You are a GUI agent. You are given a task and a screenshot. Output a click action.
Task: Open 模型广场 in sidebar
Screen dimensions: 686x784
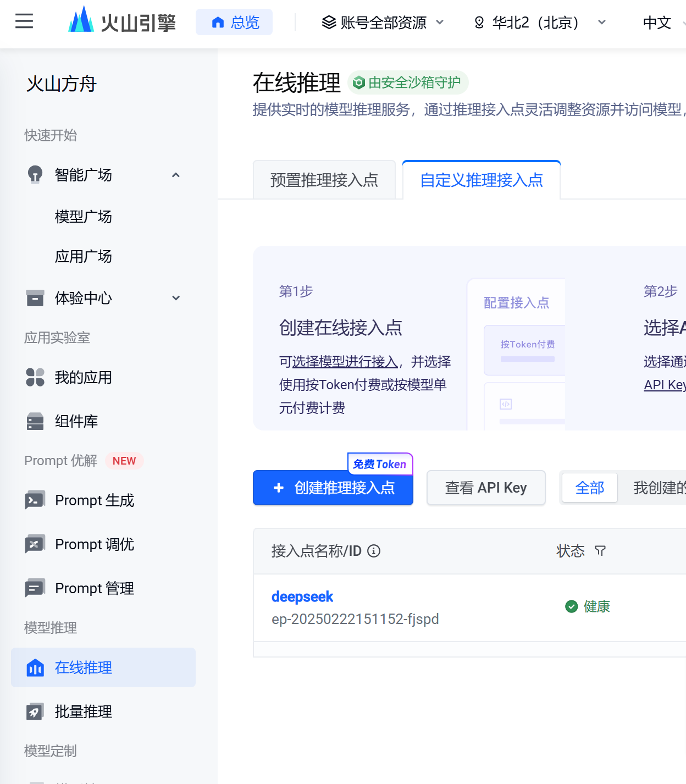pos(83,217)
